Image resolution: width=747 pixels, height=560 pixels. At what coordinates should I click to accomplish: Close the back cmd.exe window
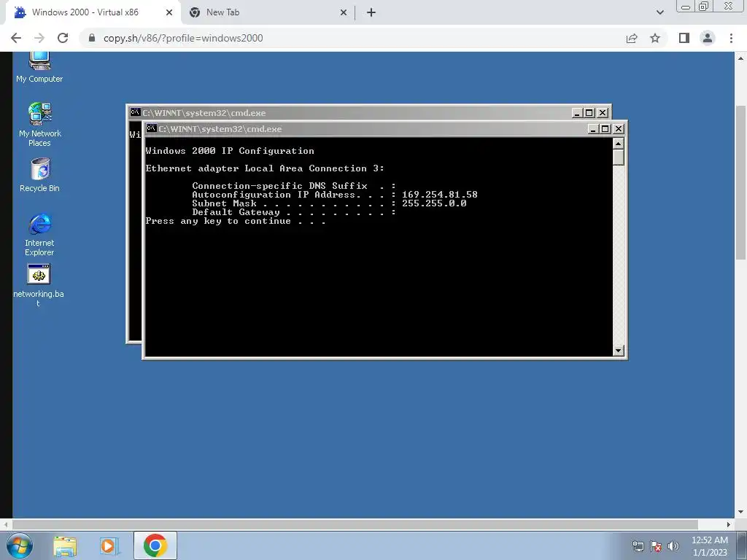pos(603,113)
